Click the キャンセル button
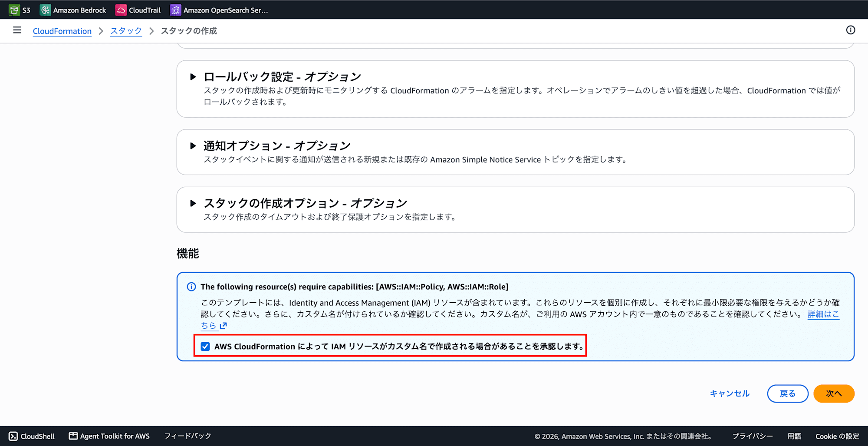This screenshot has width=868, height=446. [x=730, y=393]
